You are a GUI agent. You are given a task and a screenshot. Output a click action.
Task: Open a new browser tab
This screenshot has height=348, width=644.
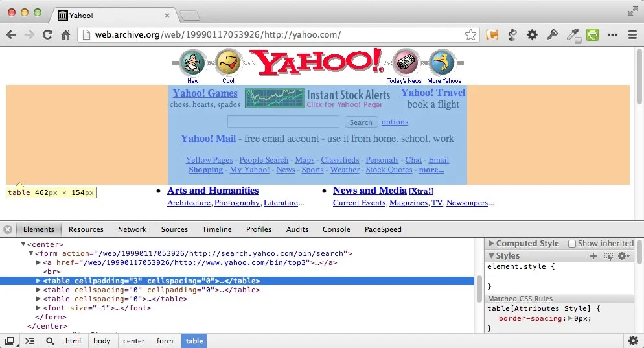point(190,16)
